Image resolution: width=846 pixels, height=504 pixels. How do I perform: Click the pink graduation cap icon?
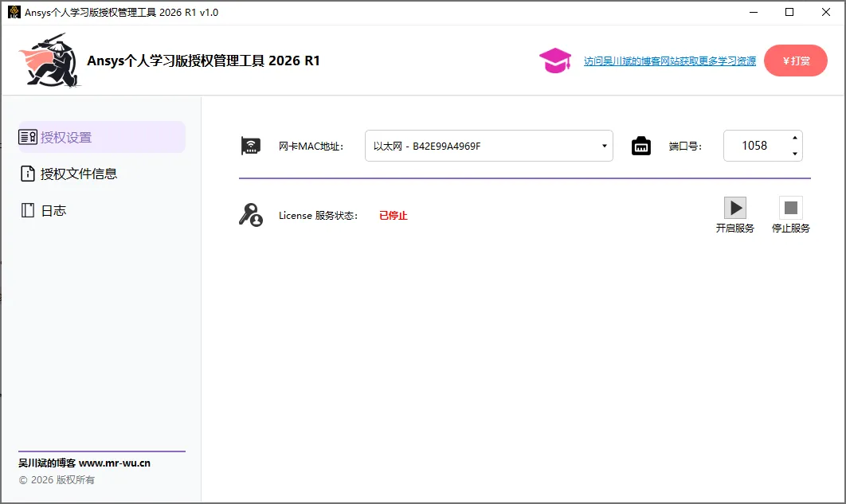click(x=555, y=61)
